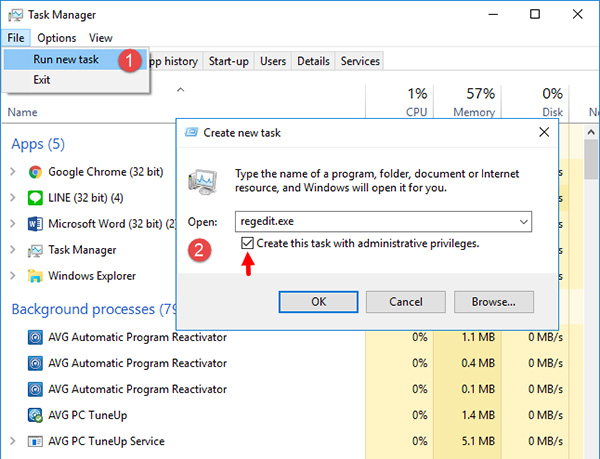The image size is (600, 459).
Task: Click the Microsoft Word icon in the list
Action: point(35,224)
